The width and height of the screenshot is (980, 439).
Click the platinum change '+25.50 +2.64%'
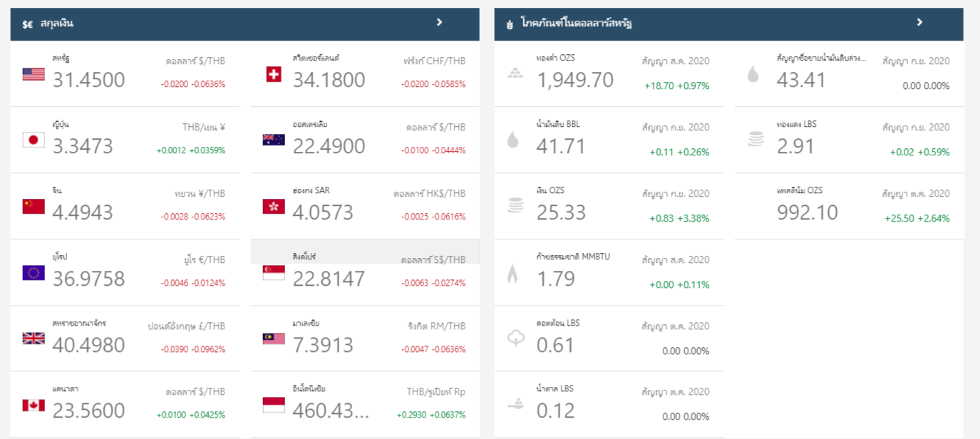[x=917, y=218]
